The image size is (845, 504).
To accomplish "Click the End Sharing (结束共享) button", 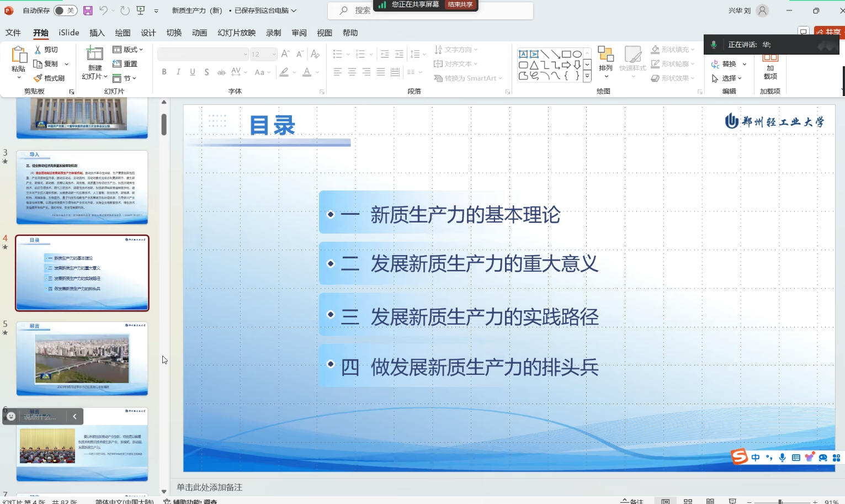I will coord(460,4).
